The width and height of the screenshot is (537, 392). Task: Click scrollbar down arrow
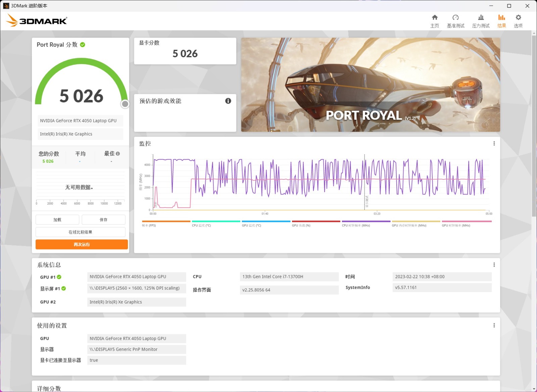click(534, 389)
